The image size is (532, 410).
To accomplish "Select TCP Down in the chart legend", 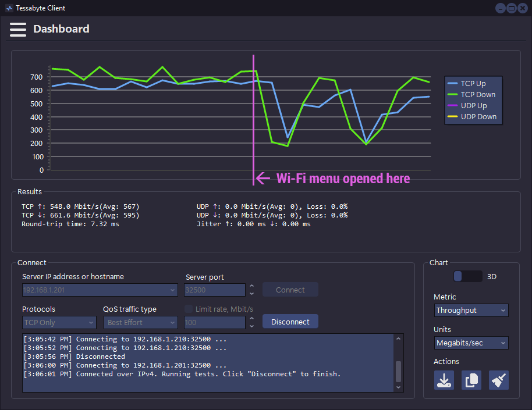I will pyautogui.click(x=473, y=94).
